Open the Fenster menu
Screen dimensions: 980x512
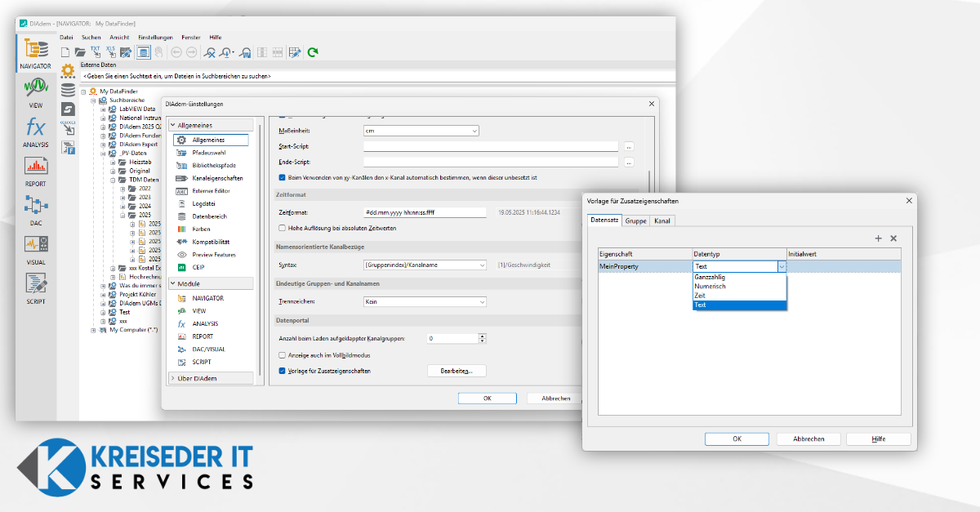click(191, 38)
